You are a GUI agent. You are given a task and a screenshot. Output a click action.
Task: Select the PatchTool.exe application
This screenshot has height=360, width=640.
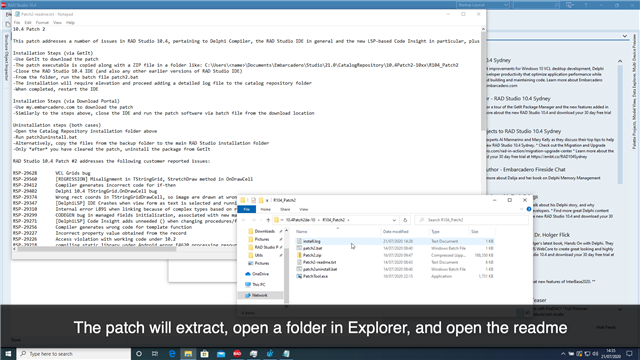click(315, 276)
